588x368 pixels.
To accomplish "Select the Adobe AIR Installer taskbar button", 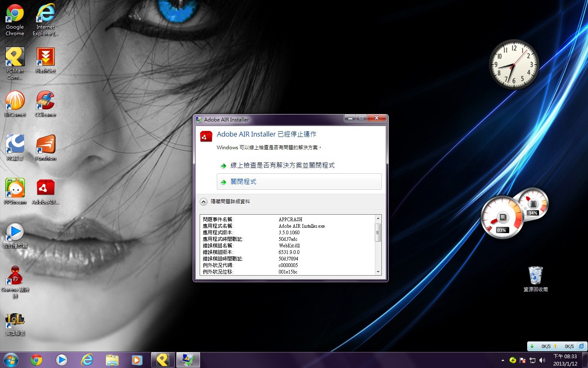I will pos(188,360).
